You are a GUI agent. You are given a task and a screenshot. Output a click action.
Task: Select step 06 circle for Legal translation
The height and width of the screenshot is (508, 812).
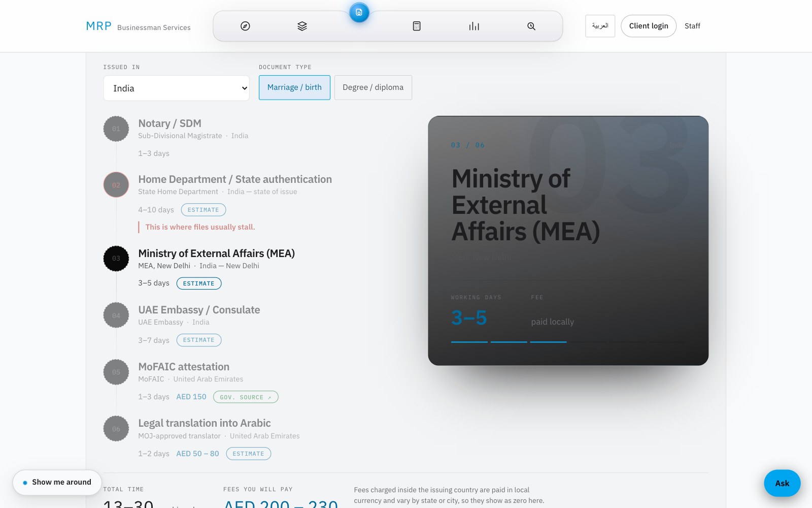[x=116, y=429]
